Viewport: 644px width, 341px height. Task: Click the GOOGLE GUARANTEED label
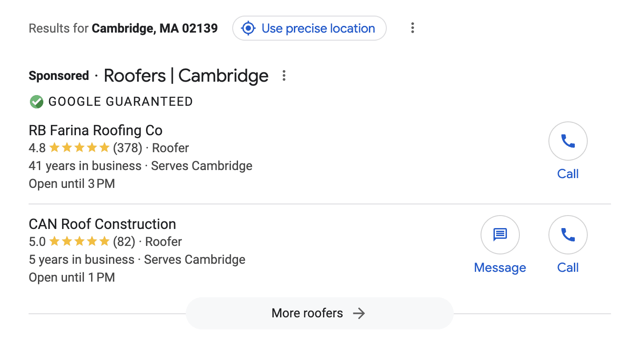click(120, 101)
